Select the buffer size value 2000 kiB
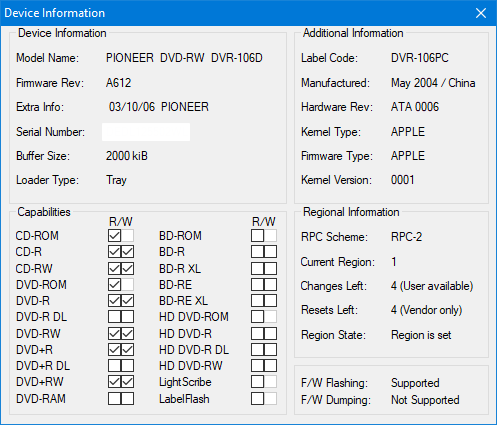This screenshot has height=425, width=497. pos(127,156)
